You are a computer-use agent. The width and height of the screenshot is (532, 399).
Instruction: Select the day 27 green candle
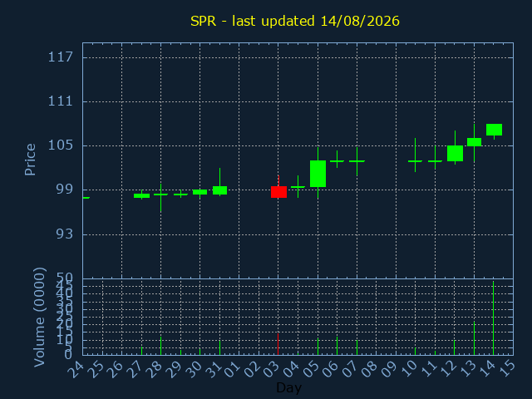tap(142, 195)
